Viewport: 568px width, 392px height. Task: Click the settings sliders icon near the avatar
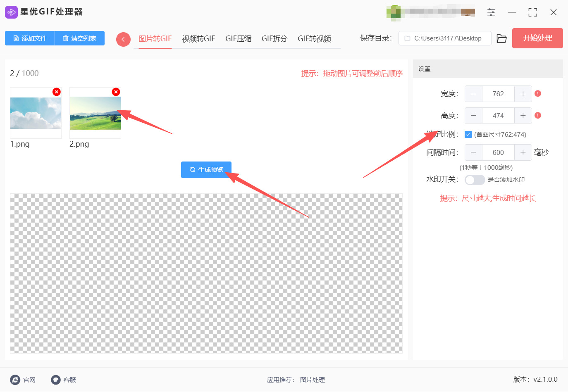[491, 12]
